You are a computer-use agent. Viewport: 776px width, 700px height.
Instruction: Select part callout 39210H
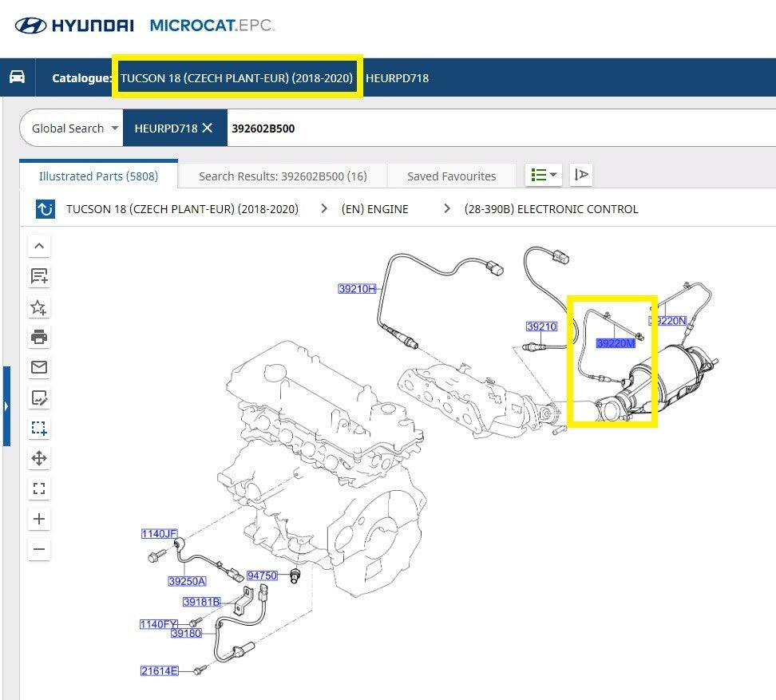(x=357, y=288)
